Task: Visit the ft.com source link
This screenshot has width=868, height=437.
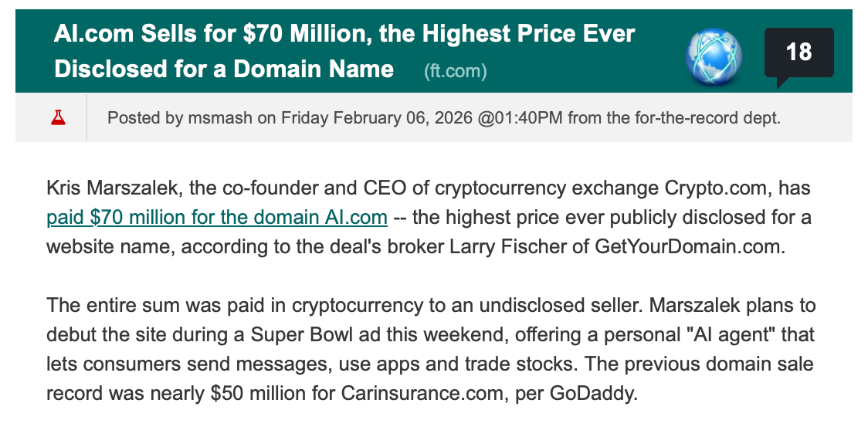Action: pos(455,71)
